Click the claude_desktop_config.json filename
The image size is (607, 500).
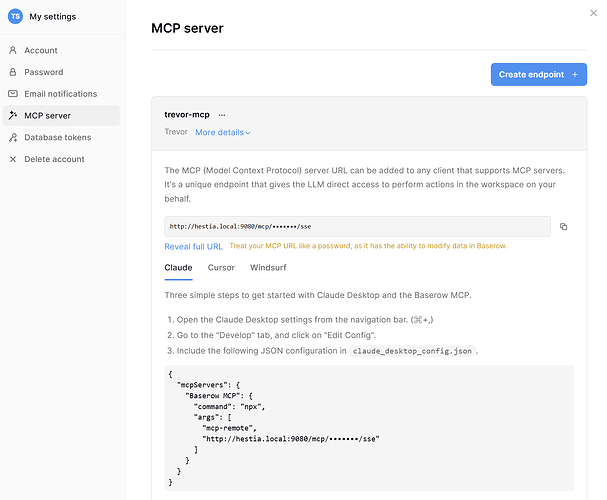[x=412, y=351]
